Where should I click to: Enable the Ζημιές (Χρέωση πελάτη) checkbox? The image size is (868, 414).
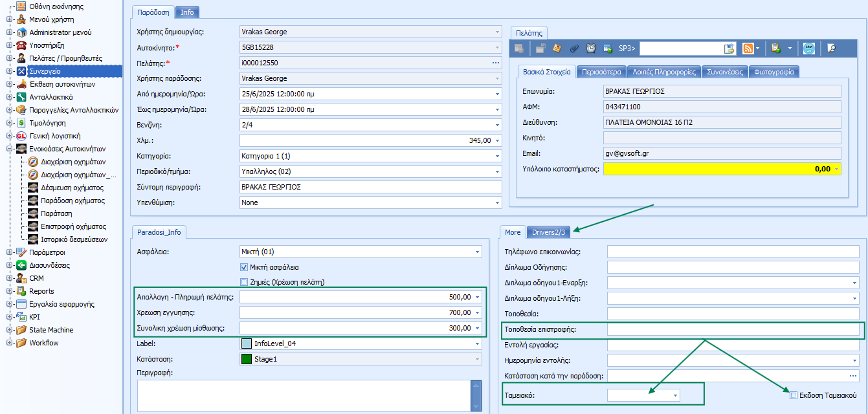click(x=244, y=281)
